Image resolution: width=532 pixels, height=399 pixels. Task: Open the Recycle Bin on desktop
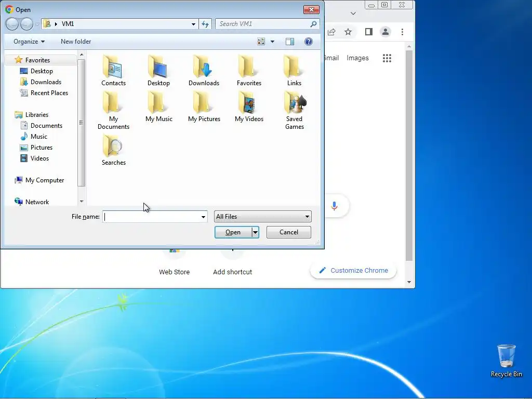point(506,361)
